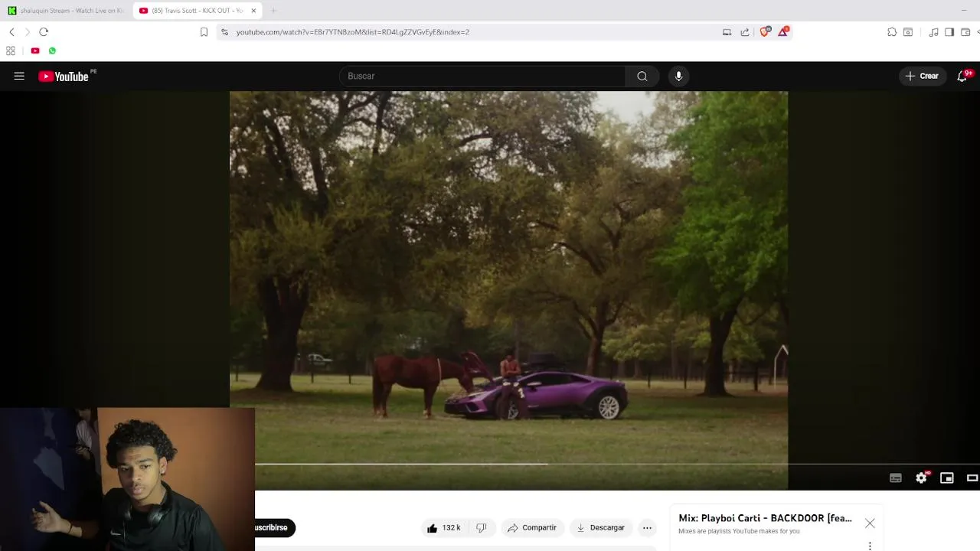Start voice search with the microphone

(x=678, y=76)
